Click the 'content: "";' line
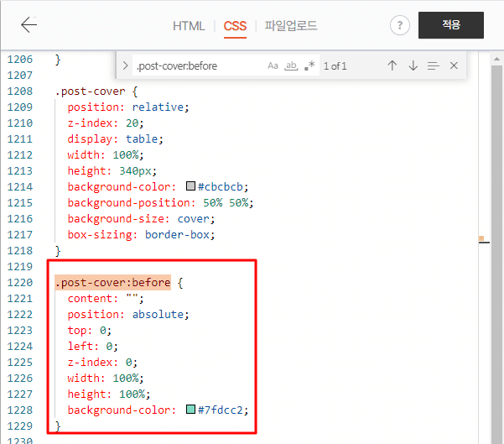The image size is (504, 444). point(106,299)
